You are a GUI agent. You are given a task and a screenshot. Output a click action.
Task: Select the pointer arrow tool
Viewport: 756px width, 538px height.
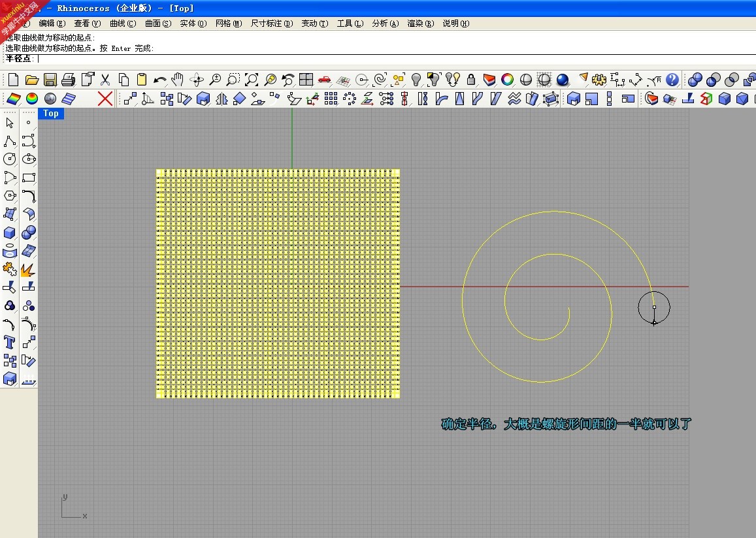(9, 123)
